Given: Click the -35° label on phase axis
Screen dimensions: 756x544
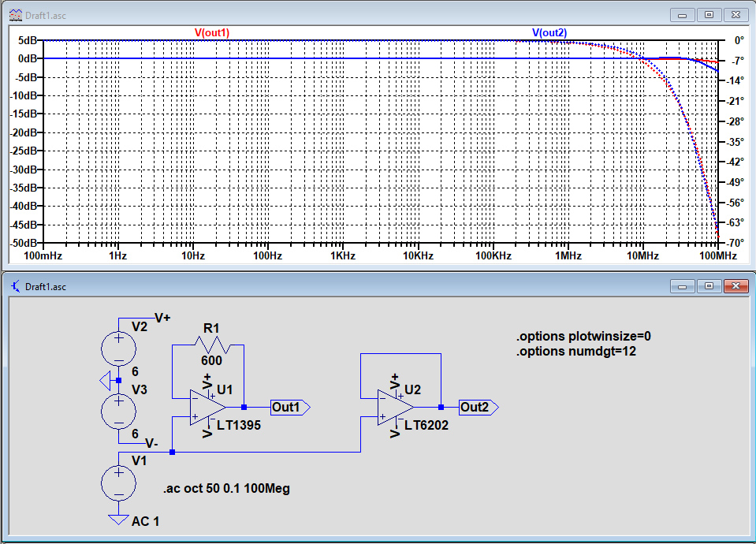Looking at the screenshot, I should tap(735, 142).
